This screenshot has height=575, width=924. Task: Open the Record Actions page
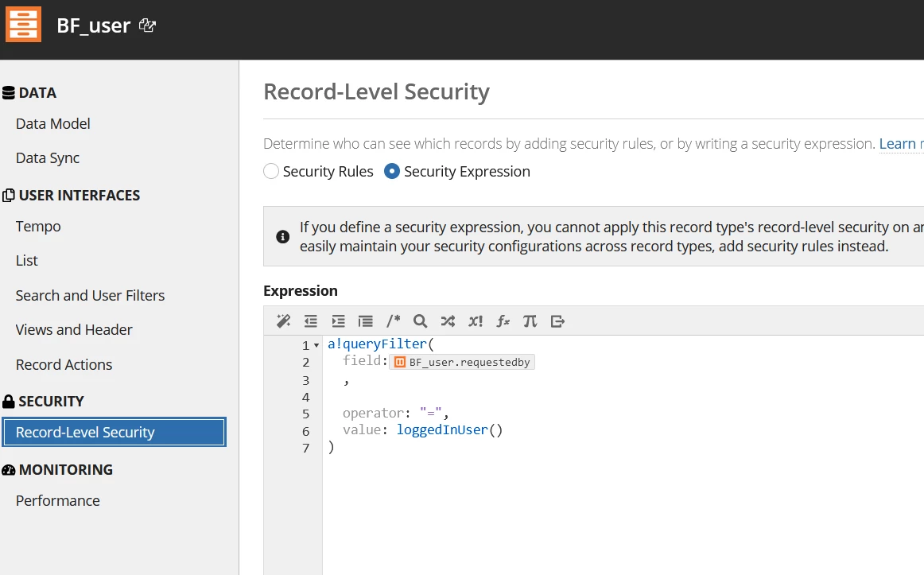point(64,365)
